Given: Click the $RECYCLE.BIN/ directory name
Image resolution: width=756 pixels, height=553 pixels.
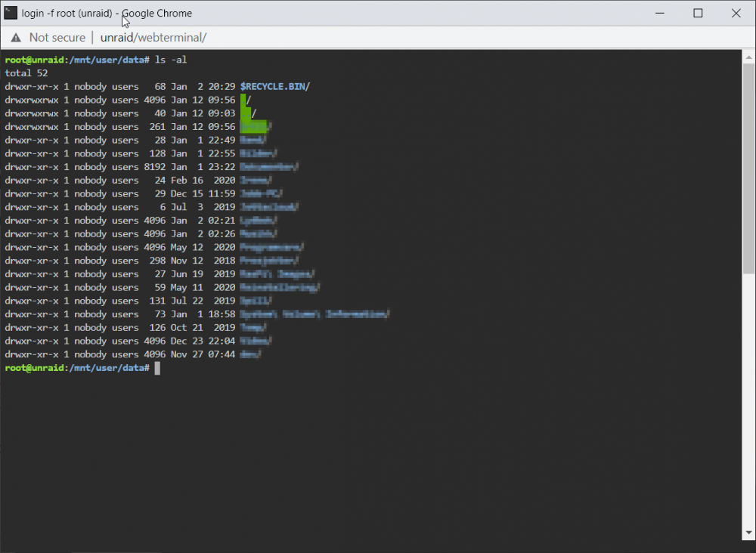Looking at the screenshot, I should click(275, 87).
